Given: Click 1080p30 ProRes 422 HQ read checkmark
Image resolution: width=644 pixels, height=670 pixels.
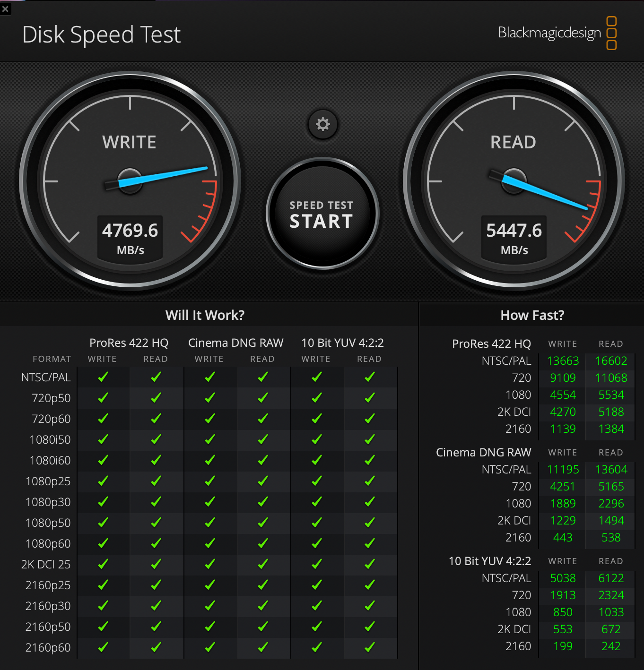Looking at the screenshot, I should click(x=156, y=501).
